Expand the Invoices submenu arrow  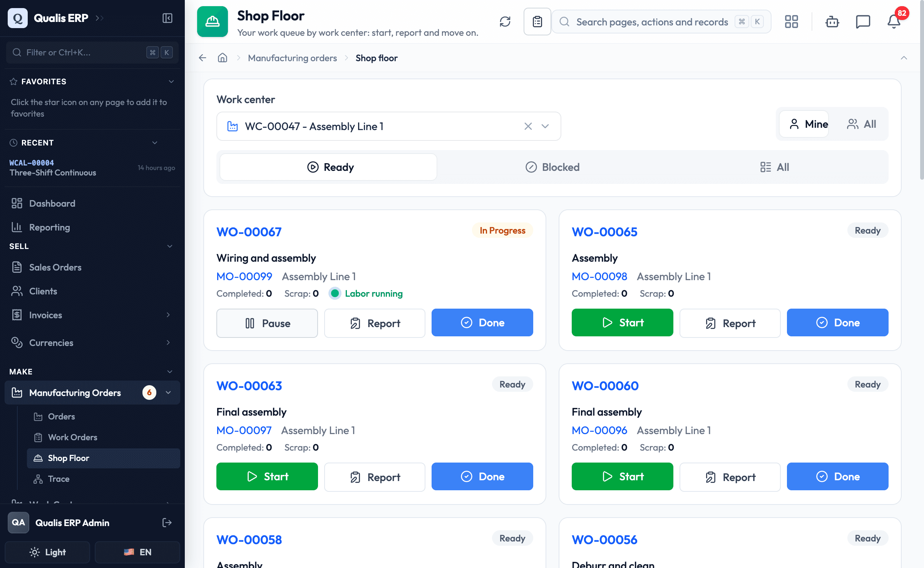[x=168, y=315]
